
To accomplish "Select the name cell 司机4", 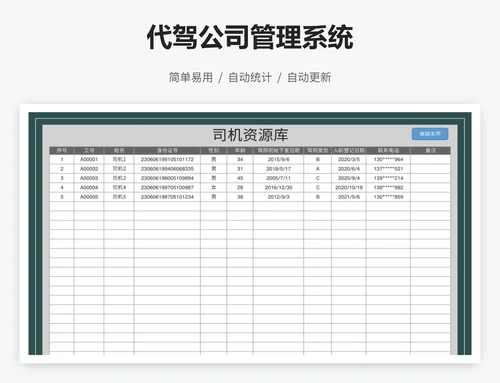I will point(119,188).
